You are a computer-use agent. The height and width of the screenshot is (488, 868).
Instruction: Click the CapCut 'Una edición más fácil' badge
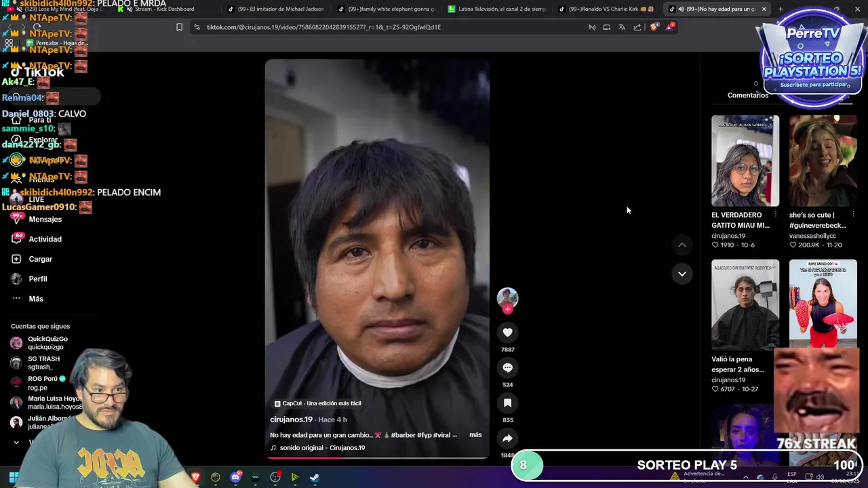pos(318,403)
